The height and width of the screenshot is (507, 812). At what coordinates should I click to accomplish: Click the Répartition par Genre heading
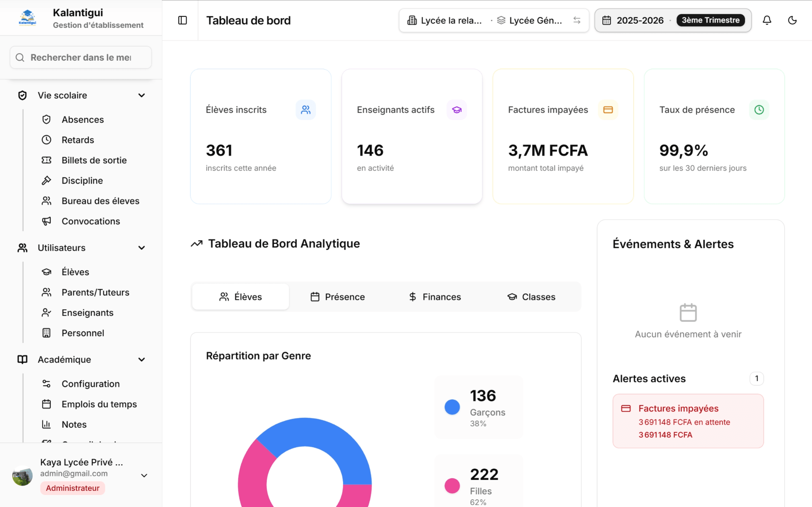click(258, 356)
